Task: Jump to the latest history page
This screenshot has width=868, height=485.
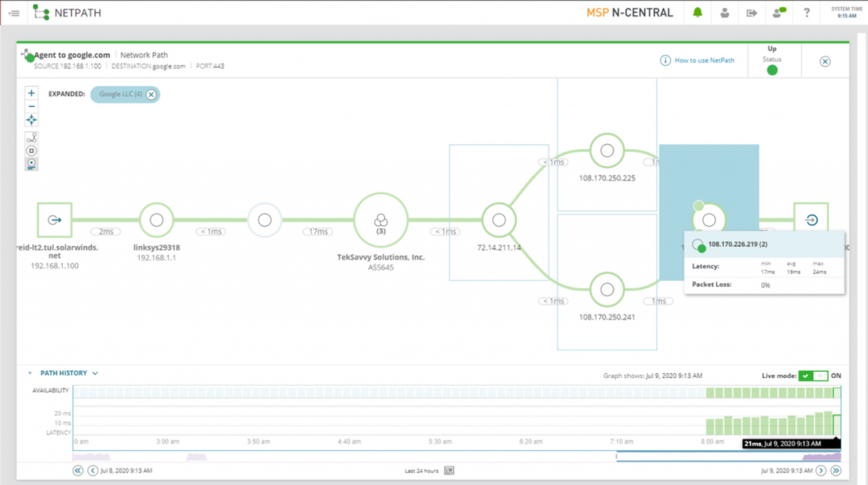Action: point(835,471)
